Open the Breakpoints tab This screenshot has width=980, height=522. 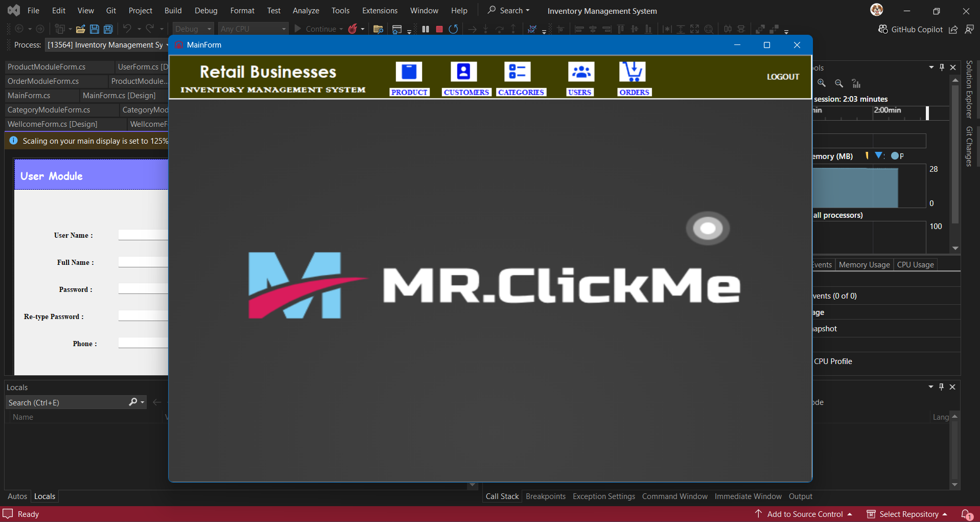pyautogui.click(x=546, y=496)
